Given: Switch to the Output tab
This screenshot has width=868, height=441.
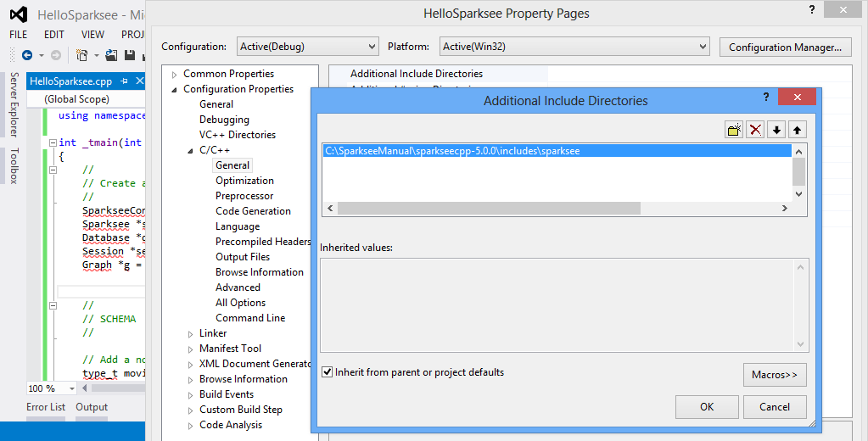Looking at the screenshot, I should coord(92,407).
